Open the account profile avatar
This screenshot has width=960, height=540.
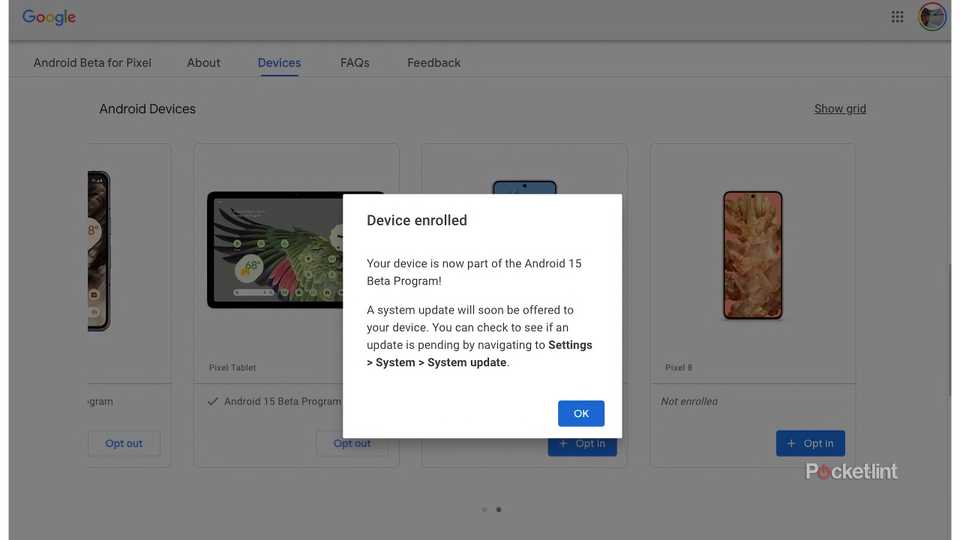click(931, 17)
